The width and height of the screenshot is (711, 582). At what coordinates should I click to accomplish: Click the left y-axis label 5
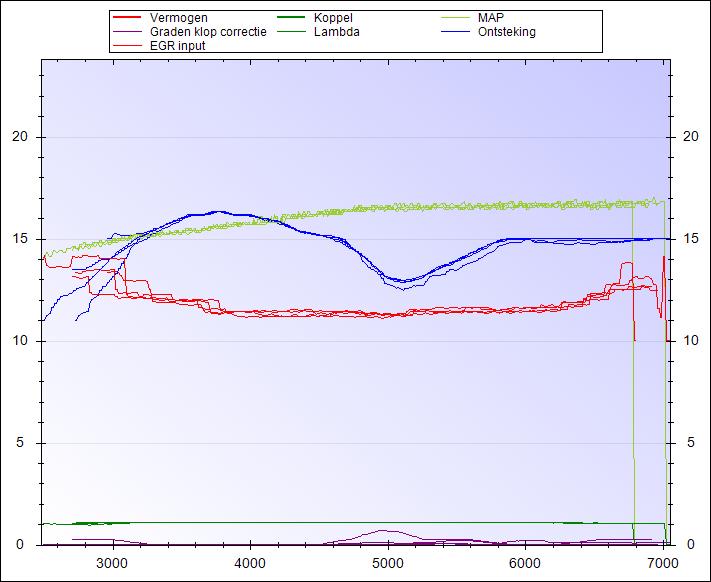click(20, 442)
